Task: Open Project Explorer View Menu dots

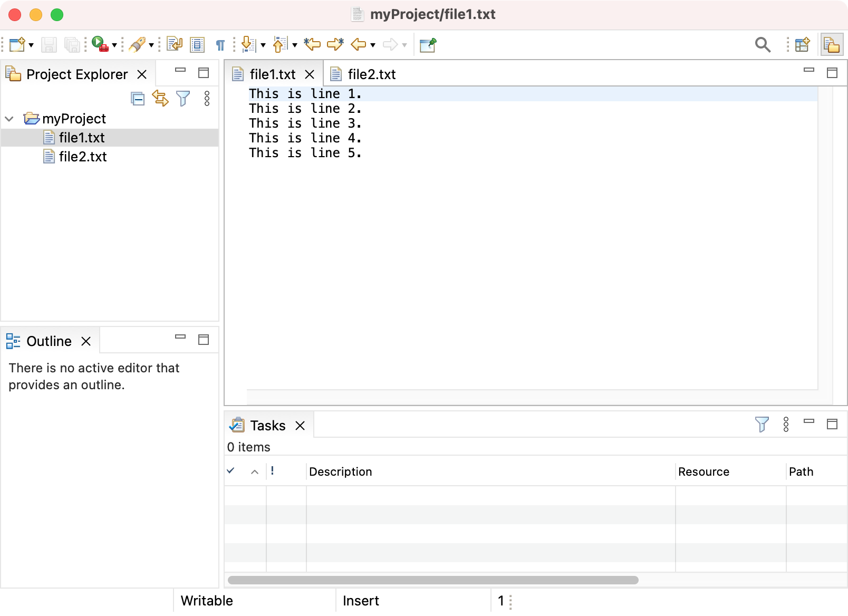Action: click(x=207, y=98)
